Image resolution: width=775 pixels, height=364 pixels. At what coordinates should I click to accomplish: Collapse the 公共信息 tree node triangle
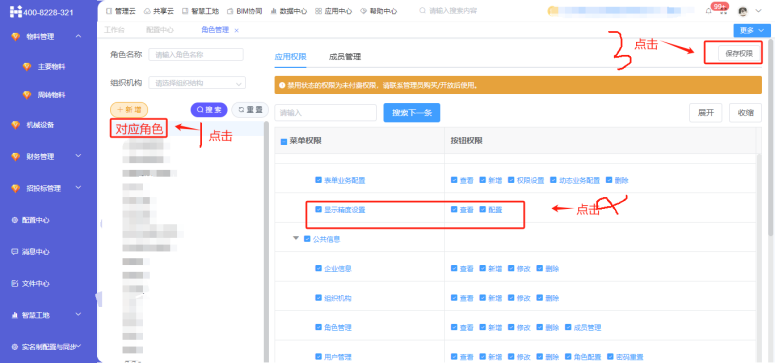coord(296,238)
